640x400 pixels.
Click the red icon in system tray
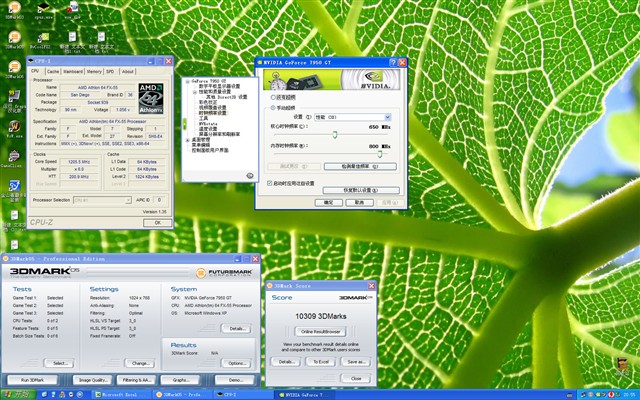(x=611, y=395)
